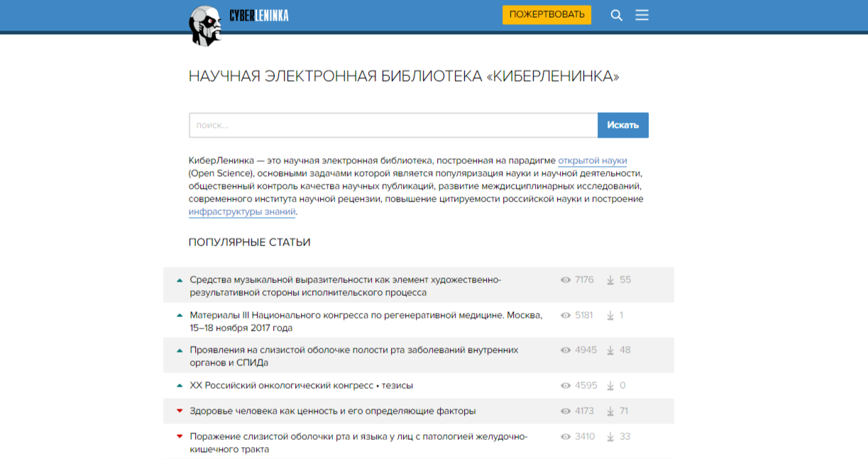Viewport: 868px width, 459px height.
Task: Click the search input field
Action: coord(393,125)
